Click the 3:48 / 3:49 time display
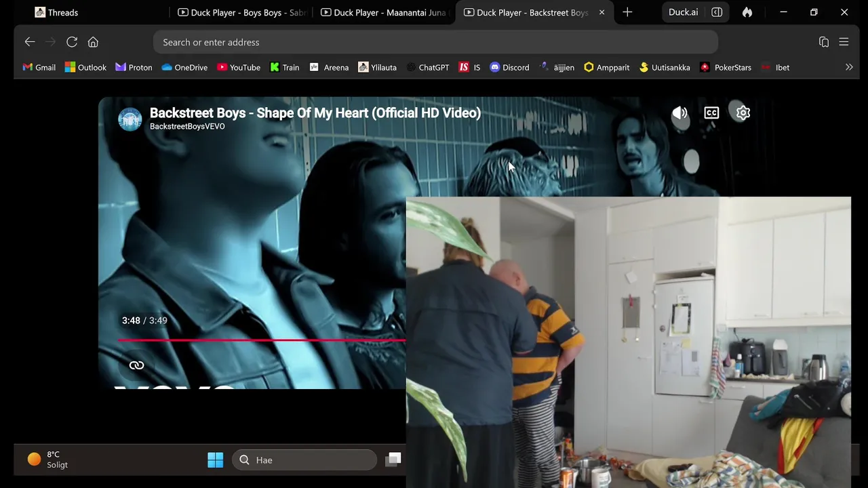868x488 pixels. tap(144, 321)
